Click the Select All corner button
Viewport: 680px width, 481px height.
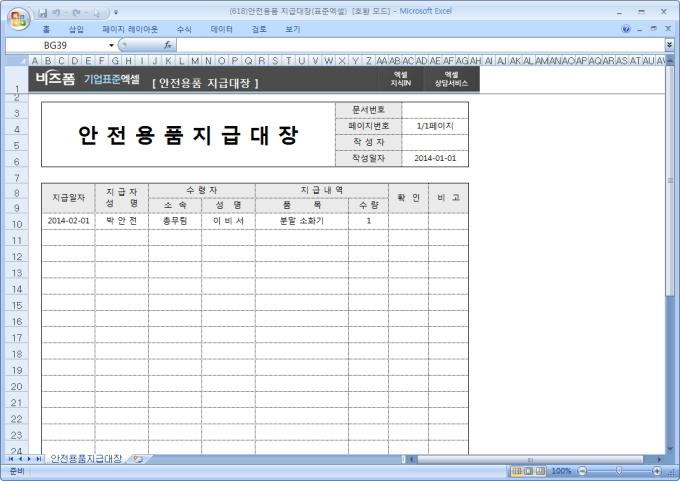point(16,60)
